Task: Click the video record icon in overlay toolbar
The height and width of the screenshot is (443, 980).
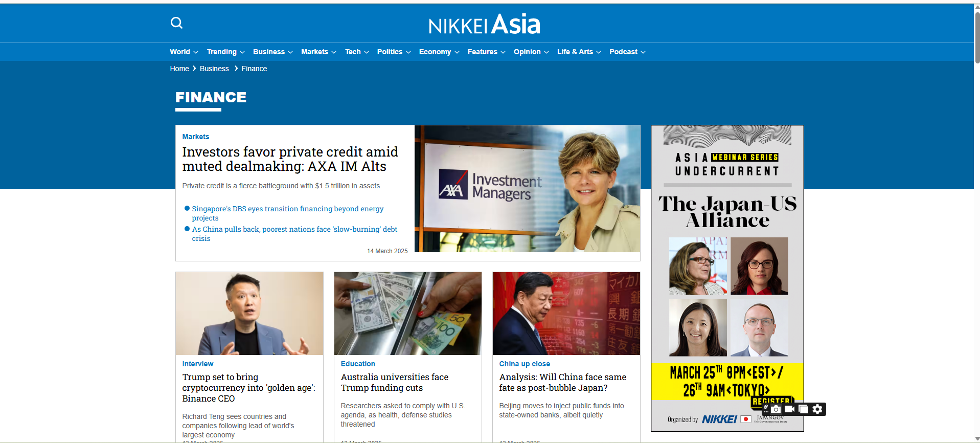Action: pyautogui.click(x=789, y=409)
